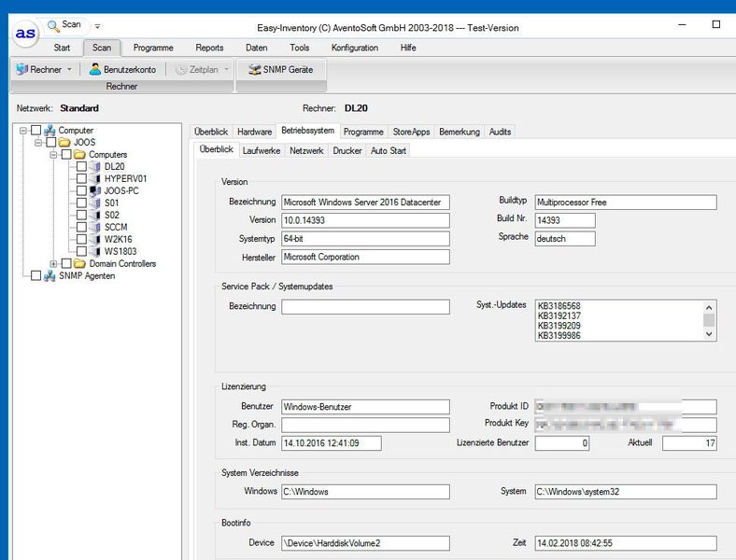Select KB3199986 in updates list

click(559, 335)
